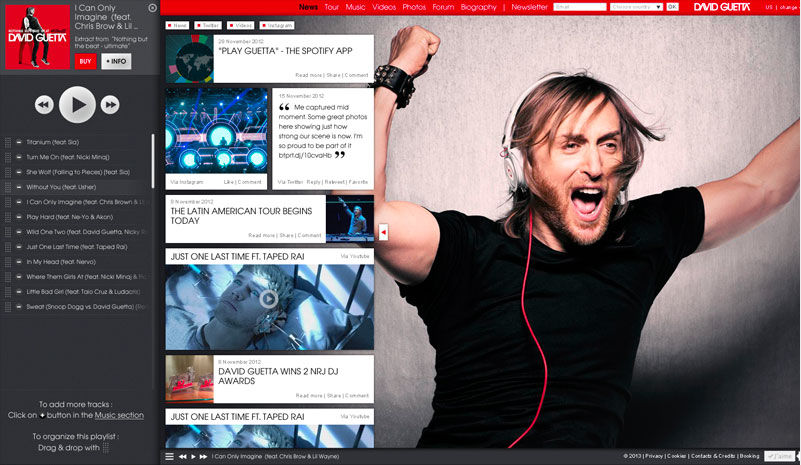Open Contacts & Credits footer link
Screen dimensions: 801x465
pyautogui.click(x=713, y=456)
